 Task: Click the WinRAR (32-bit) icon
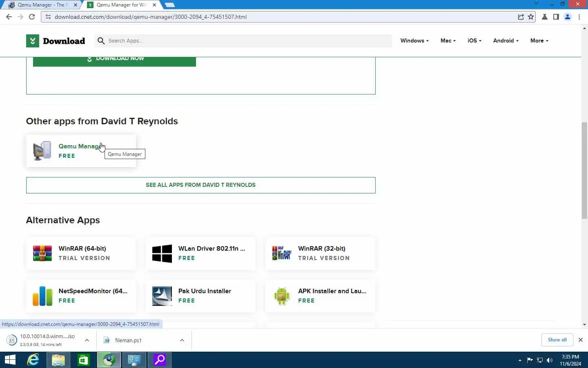(x=282, y=253)
